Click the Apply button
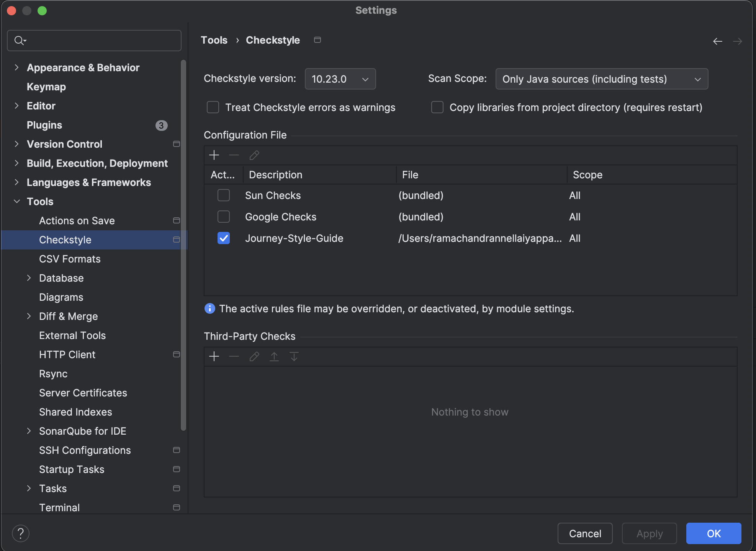 (x=649, y=533)
